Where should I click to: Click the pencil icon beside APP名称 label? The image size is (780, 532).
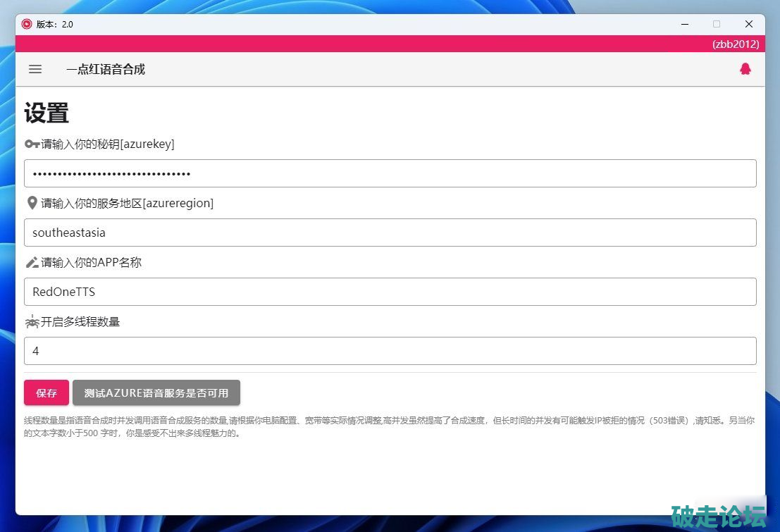click(32, 262)
